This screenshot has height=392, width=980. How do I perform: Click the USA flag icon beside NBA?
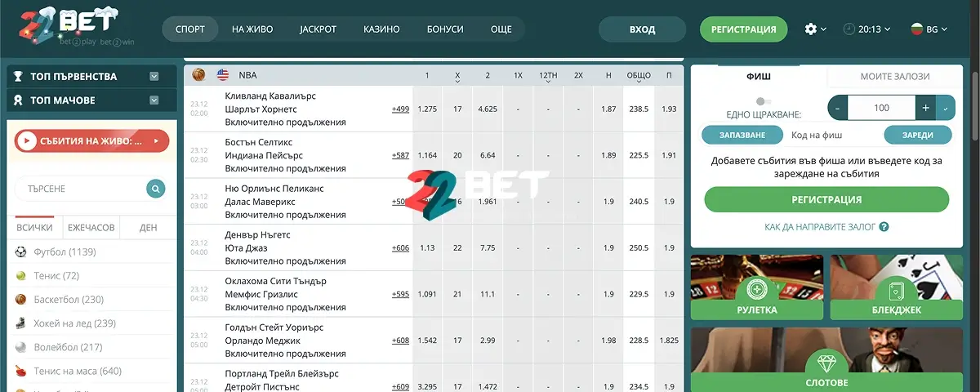click(x=223, y=74)
